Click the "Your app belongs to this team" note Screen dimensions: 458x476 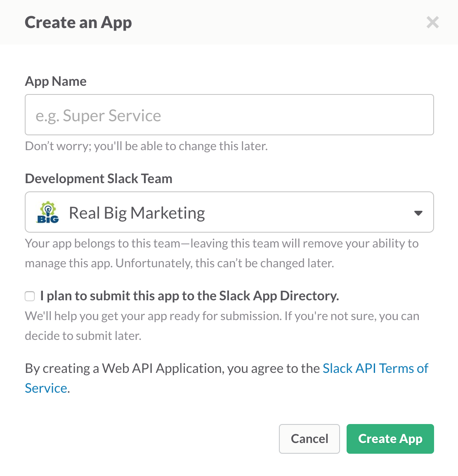click(x=222, y=253)
